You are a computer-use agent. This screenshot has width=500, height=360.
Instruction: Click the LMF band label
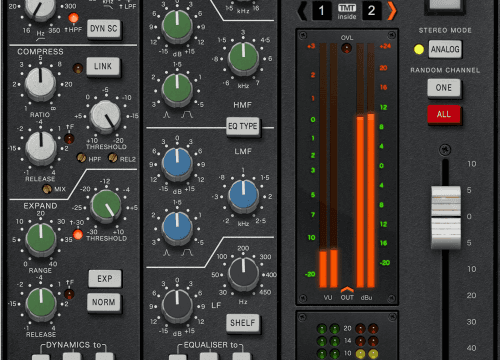tap(243, 151)
